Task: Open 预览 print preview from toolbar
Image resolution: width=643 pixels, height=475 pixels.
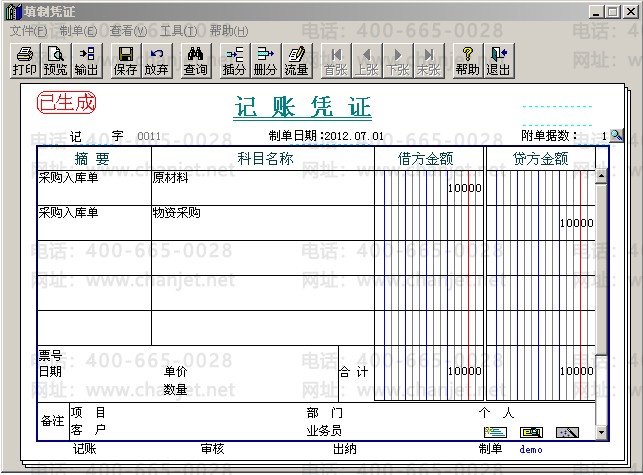Action: [56, 61]
